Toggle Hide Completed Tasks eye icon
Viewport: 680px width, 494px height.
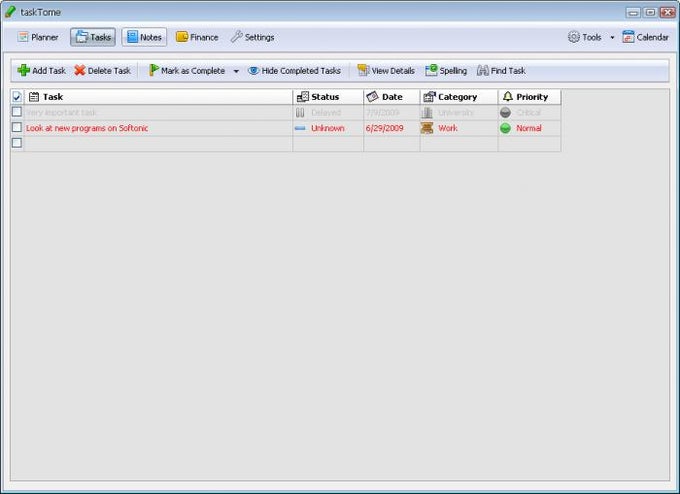click(253, 70)
